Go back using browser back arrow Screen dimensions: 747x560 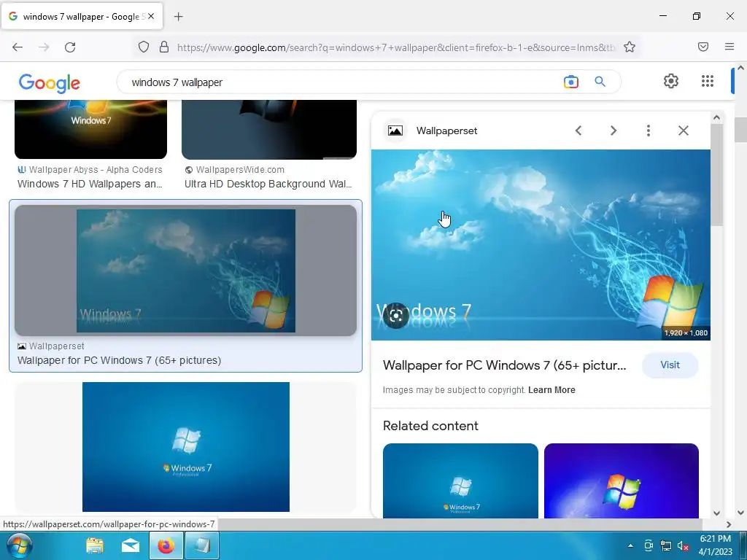18,47
